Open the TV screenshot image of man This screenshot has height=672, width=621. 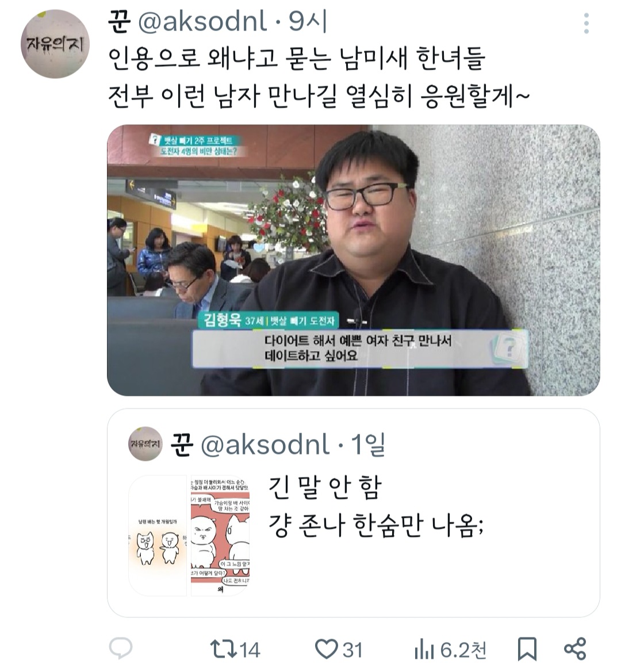(x=353, y=260)
